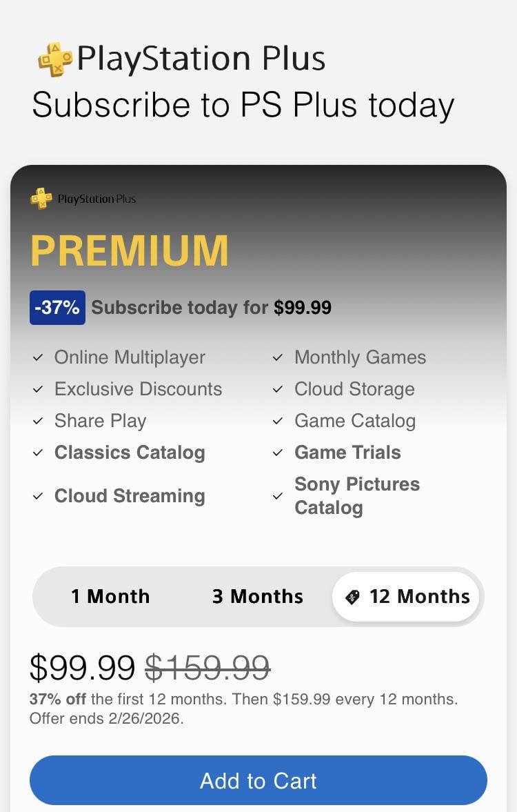Click the -37% discount badge
Viewport: 517px width, 812px height.
[57, 308]
